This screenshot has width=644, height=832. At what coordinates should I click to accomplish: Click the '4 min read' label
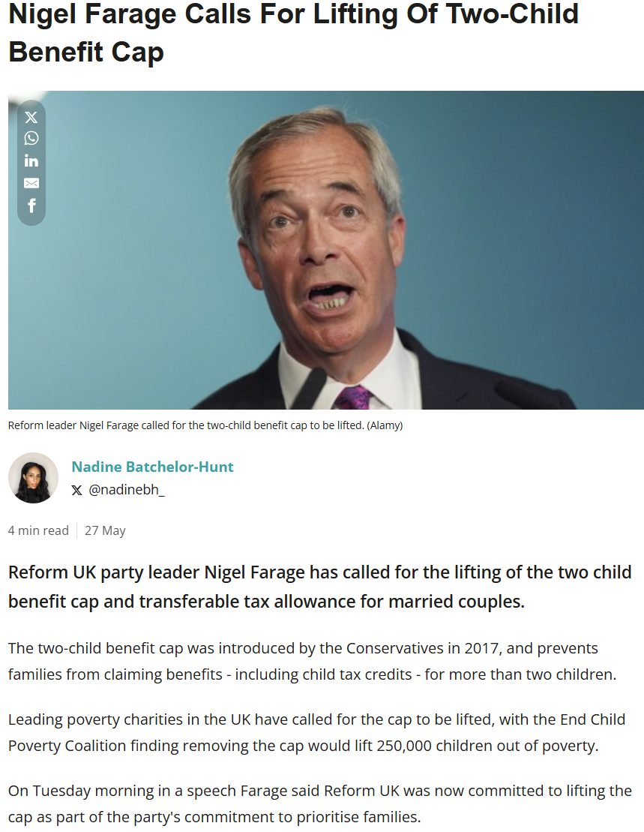[38, 530]
